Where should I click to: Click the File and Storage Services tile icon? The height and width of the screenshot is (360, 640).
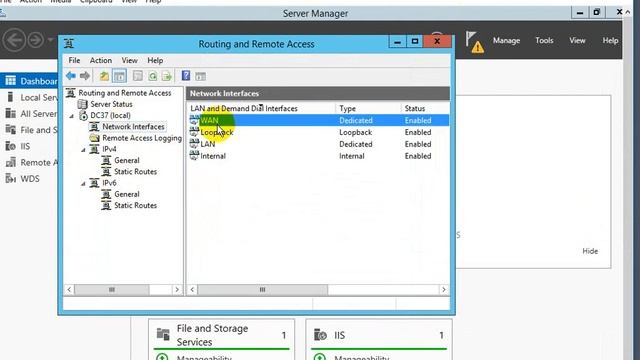[163, 334]
